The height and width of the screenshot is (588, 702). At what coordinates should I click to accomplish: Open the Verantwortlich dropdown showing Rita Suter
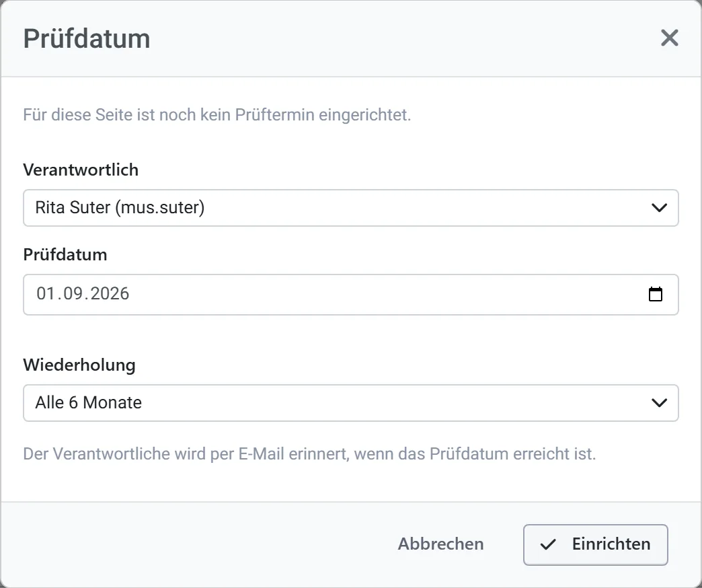click(351, 208)
